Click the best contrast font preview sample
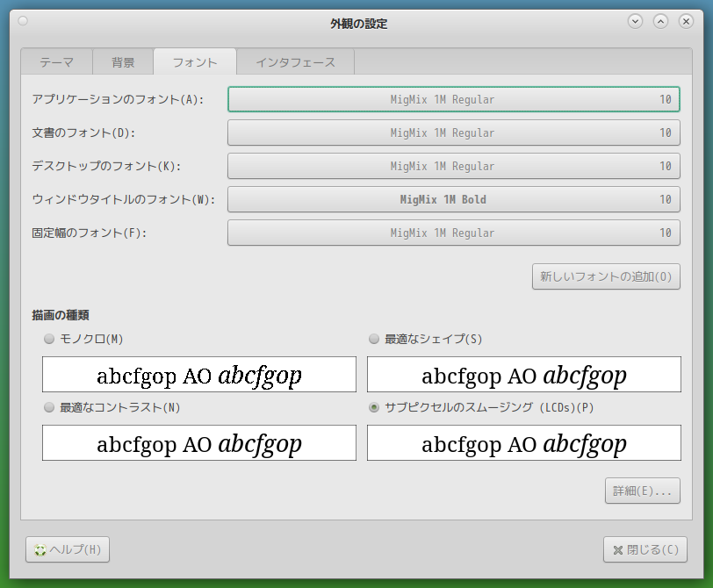This screenshot has width=713, height=588. 199,443
